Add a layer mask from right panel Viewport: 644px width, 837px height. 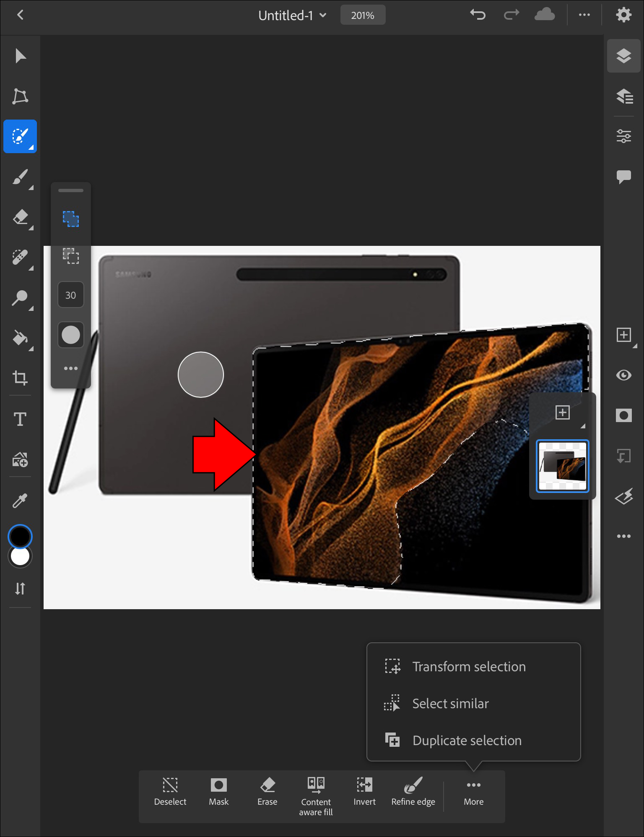tap(624, 415)
